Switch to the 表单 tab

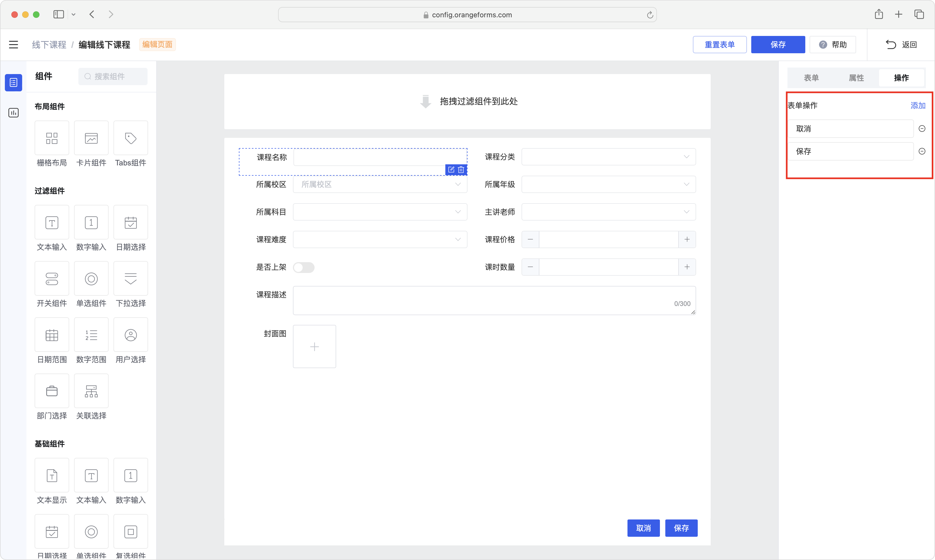point(811,78)
